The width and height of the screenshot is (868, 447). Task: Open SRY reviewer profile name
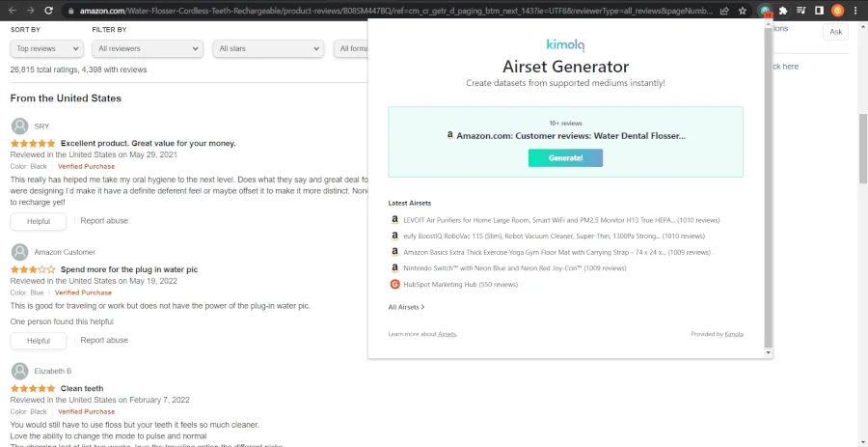41,126
